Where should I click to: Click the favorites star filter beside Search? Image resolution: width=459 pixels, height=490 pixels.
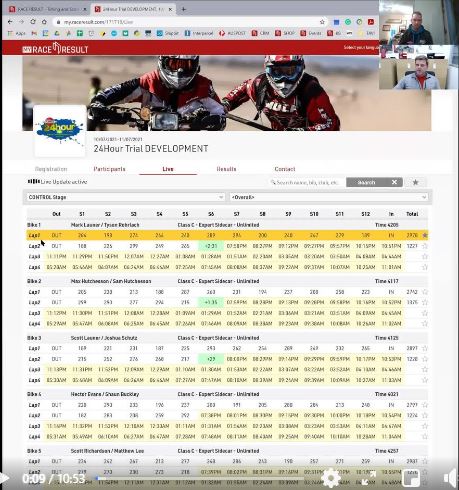click(415, 182)
